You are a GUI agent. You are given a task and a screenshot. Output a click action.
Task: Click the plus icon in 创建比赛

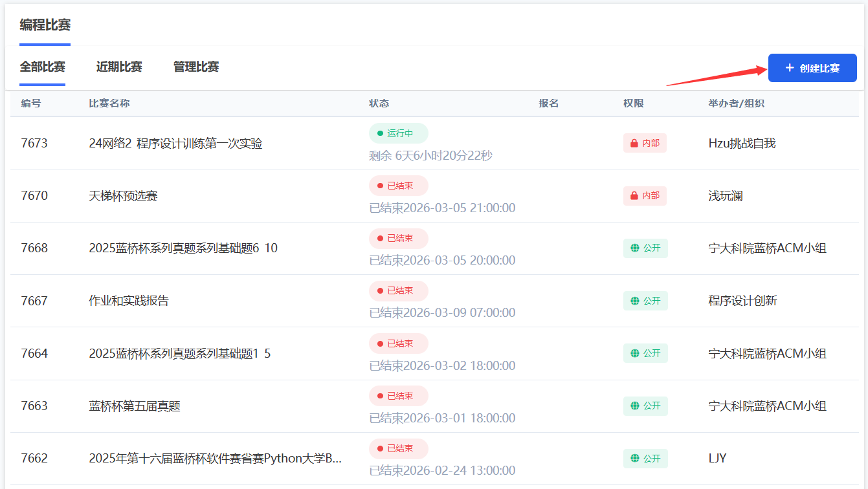789,68
